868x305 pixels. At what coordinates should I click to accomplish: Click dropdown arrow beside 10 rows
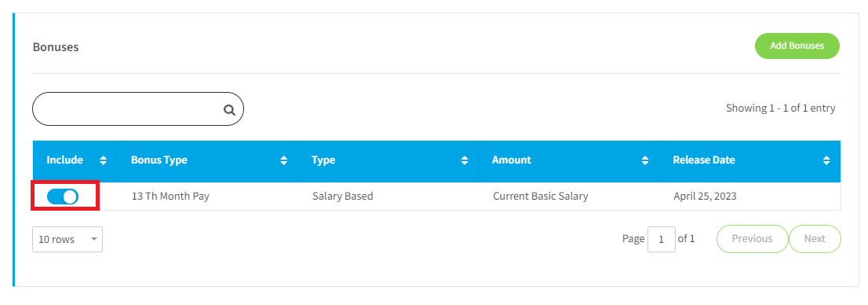point(93,240)
